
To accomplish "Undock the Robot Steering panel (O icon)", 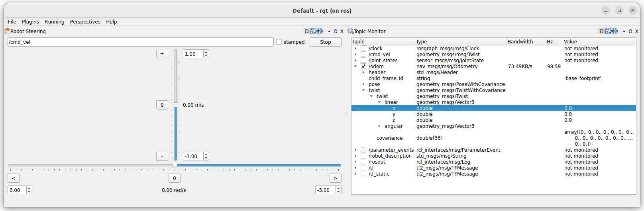I will (x=336, y=31).
